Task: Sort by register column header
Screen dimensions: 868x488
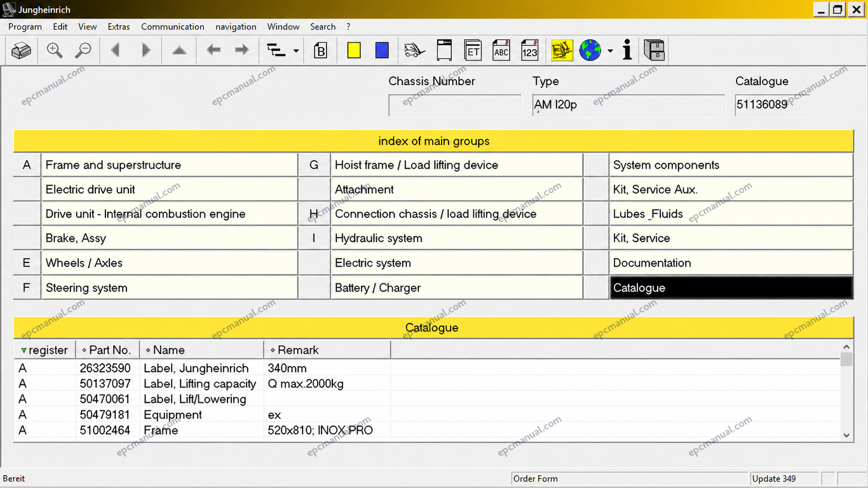Action: pyautogui.click(x=44, y=350)
